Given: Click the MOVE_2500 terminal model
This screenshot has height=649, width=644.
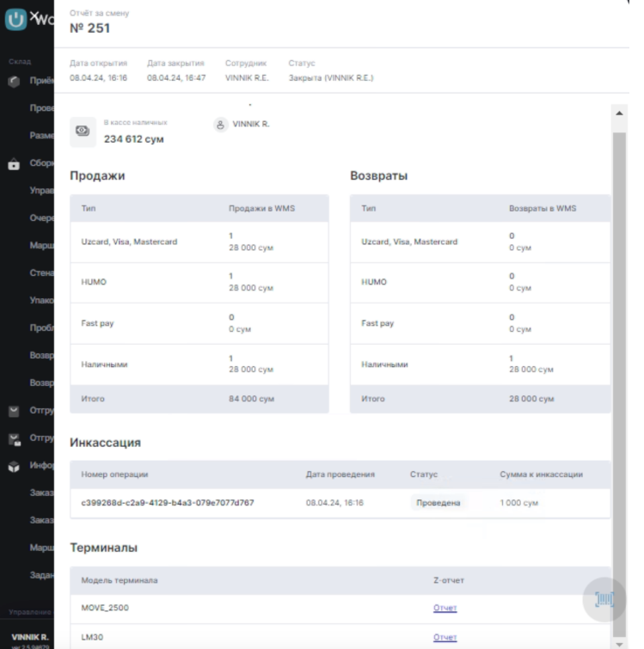Looking at the screenshot, I should click(x=105, y=608).
